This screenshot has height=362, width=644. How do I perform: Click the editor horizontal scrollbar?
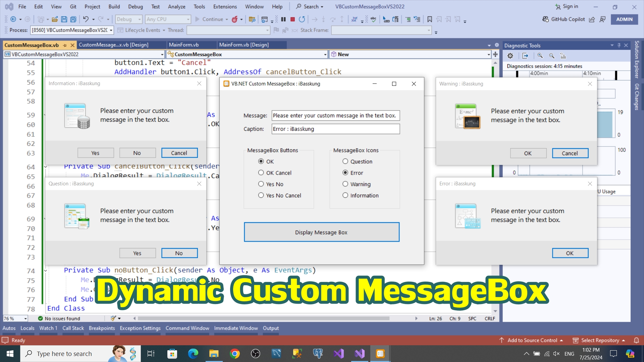263,318
